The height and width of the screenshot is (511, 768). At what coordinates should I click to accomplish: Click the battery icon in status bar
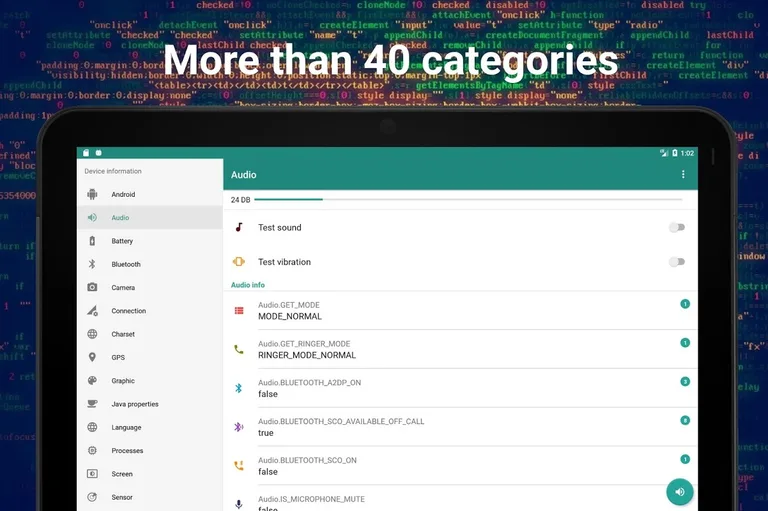point(675,153)
